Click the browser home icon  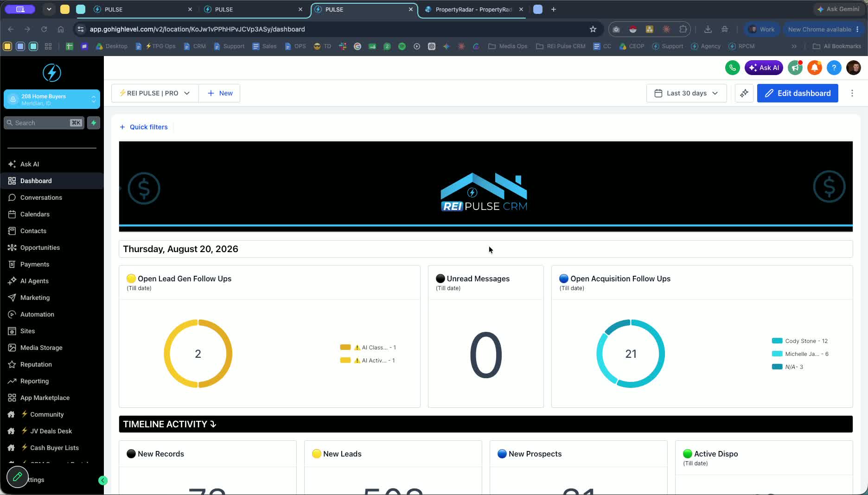tap(61, 29)
